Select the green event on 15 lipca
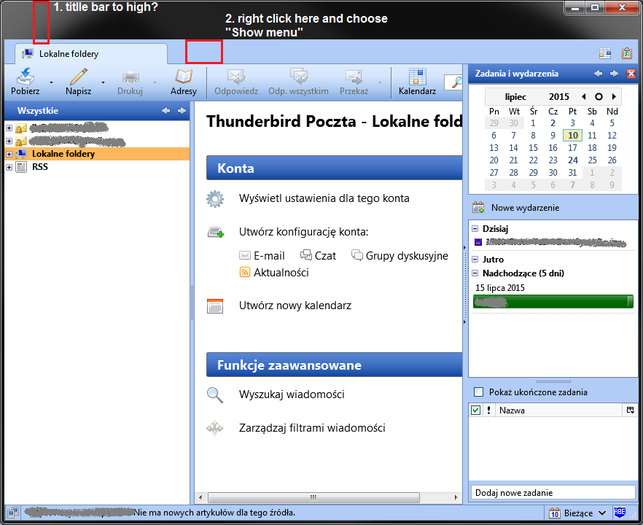The width and height of the screenshot is (643, 525). [553, 302]
